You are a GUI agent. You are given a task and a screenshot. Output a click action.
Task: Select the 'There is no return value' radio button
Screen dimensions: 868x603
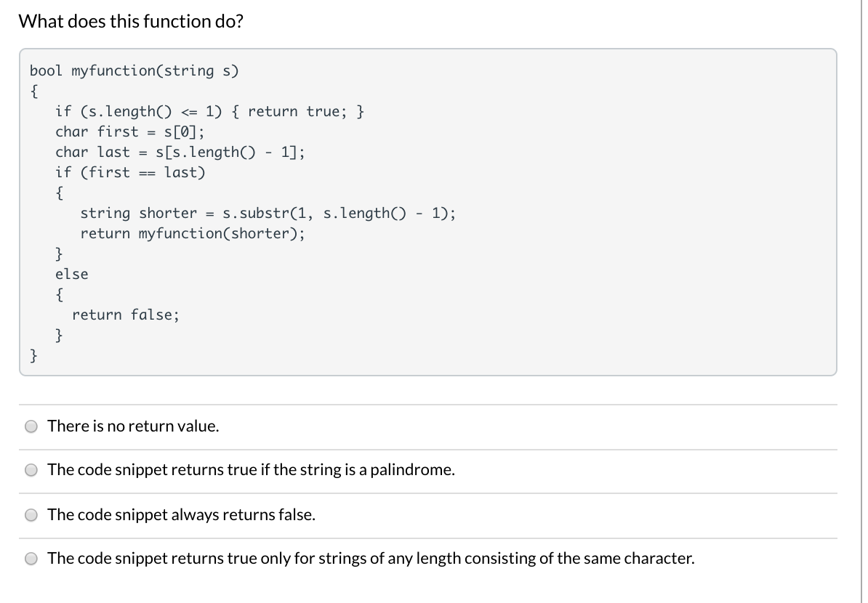coord(31,426)
